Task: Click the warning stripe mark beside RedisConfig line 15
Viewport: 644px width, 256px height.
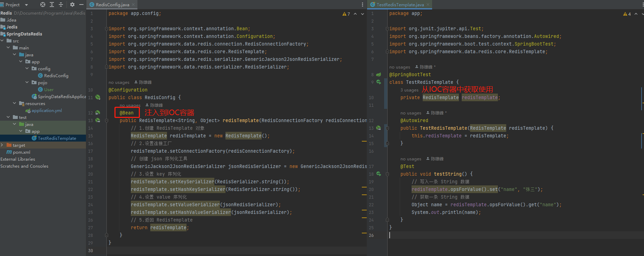Action: coord(364,141)
